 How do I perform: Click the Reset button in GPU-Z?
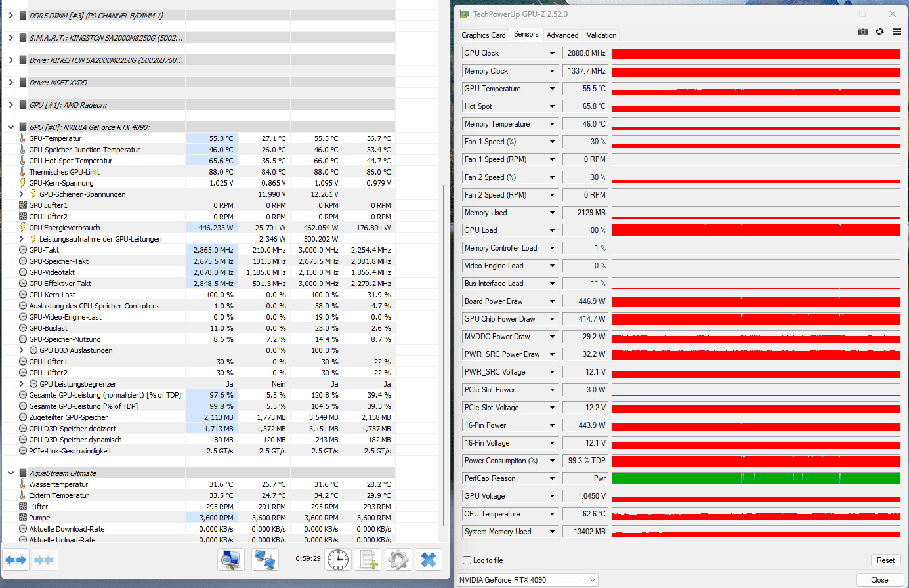click(885, 560)
